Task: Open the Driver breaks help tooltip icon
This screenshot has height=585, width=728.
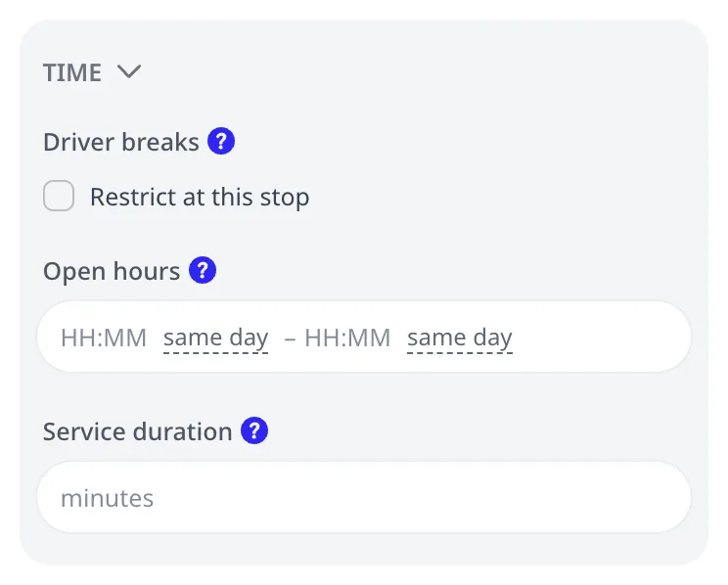Action: pyautogui.click(x=221, y=141)
